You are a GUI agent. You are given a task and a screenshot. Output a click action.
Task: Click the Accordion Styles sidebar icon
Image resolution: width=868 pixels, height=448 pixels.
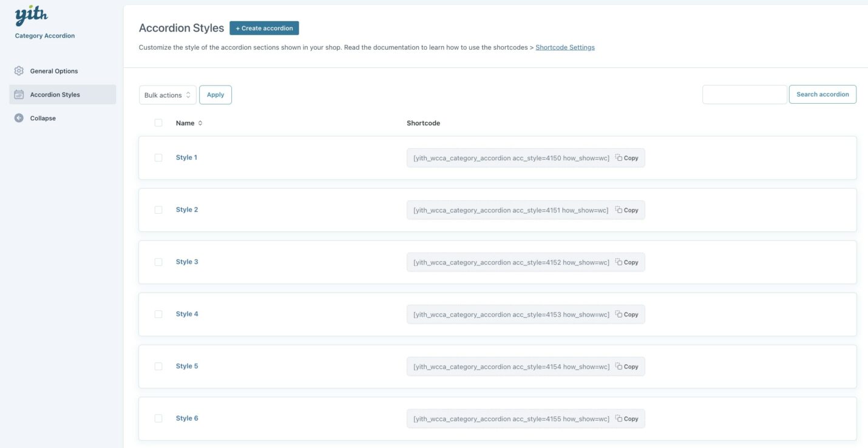(19, 95)
